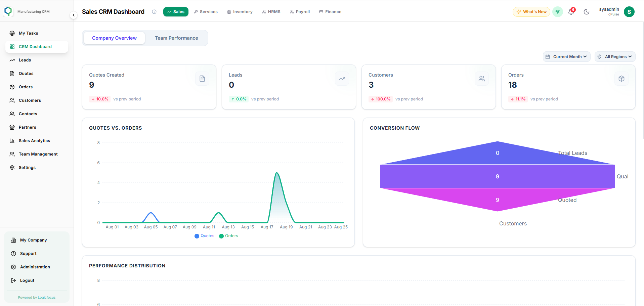The width and height of the screenshot is (644, 306).
Task: Click the Leads trend icon in sidebar
Action: [x=12, y=60]
